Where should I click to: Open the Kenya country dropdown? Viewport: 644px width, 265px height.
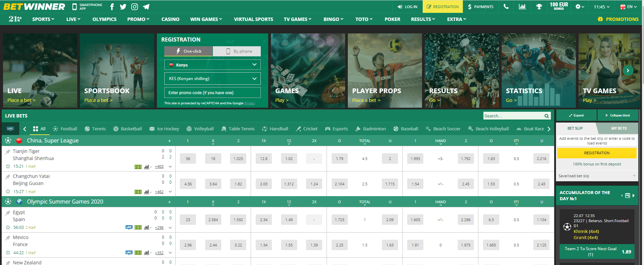pyautogui.click(x=213, y=64)
